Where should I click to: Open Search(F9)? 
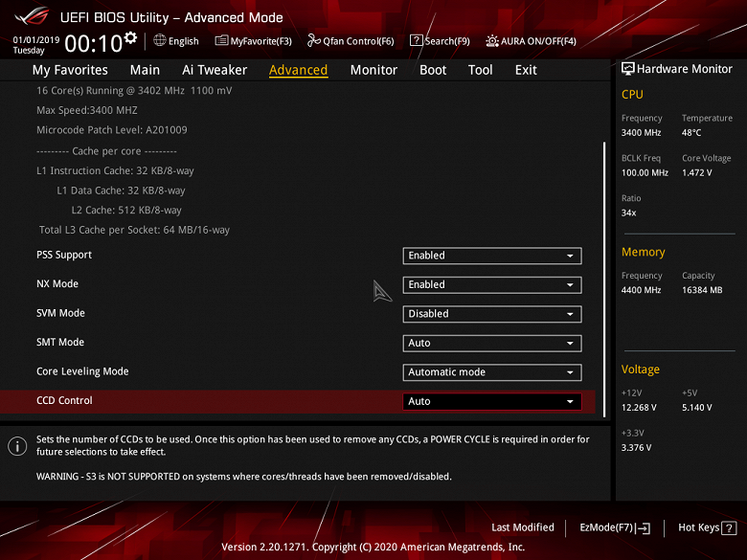click(441, 41)
